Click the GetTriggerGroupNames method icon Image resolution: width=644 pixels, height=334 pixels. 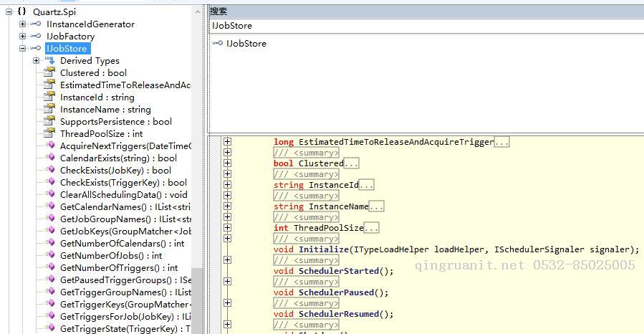(52, 291)
